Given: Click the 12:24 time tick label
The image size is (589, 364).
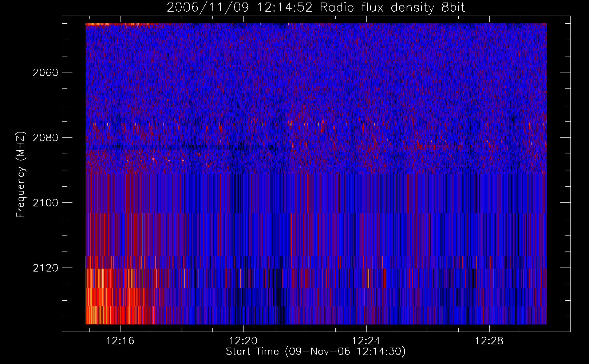Looking at the screenshot, I should coord(366,341).
